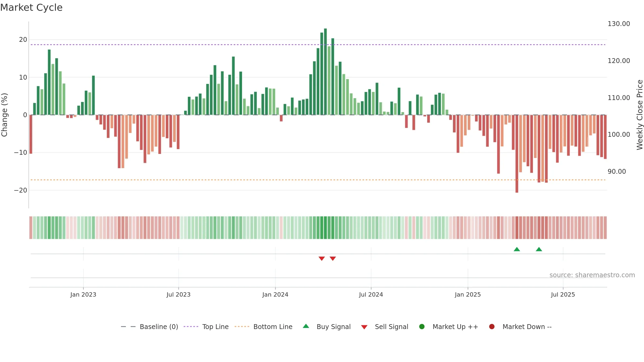Screen dimensions: 644x362
Task: Select the first buy signal marker in 2025
Action: tap(517, 249)
